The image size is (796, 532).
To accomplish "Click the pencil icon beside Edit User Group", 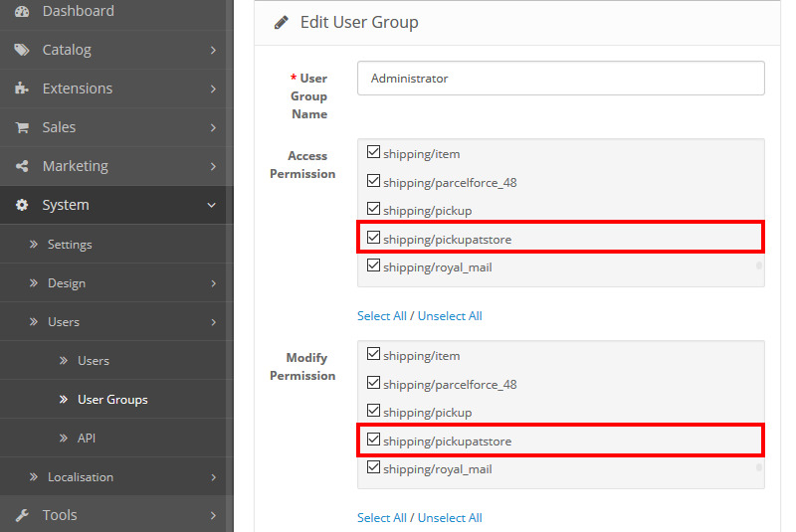I will [282, 22].
